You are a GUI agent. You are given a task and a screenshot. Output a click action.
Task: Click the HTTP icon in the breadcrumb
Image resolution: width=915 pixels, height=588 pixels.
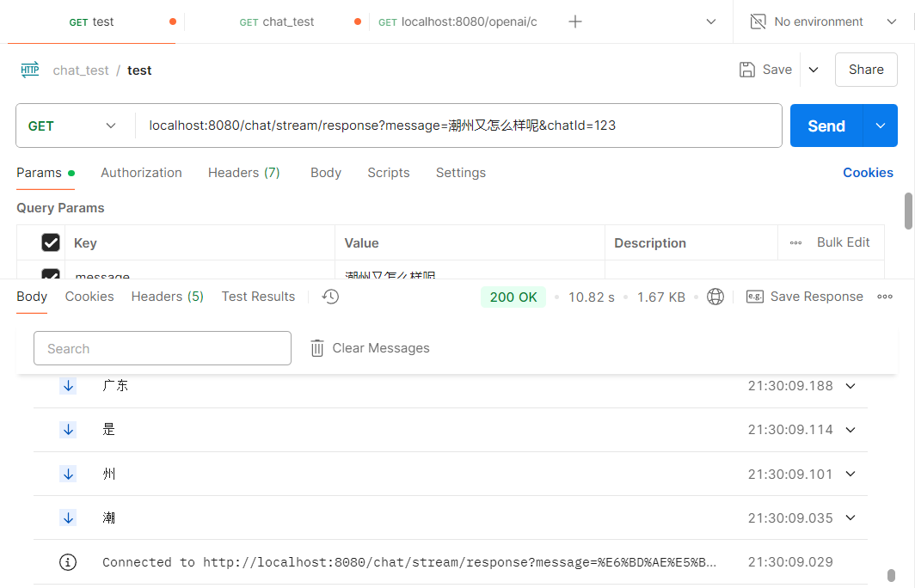(29, 70)
